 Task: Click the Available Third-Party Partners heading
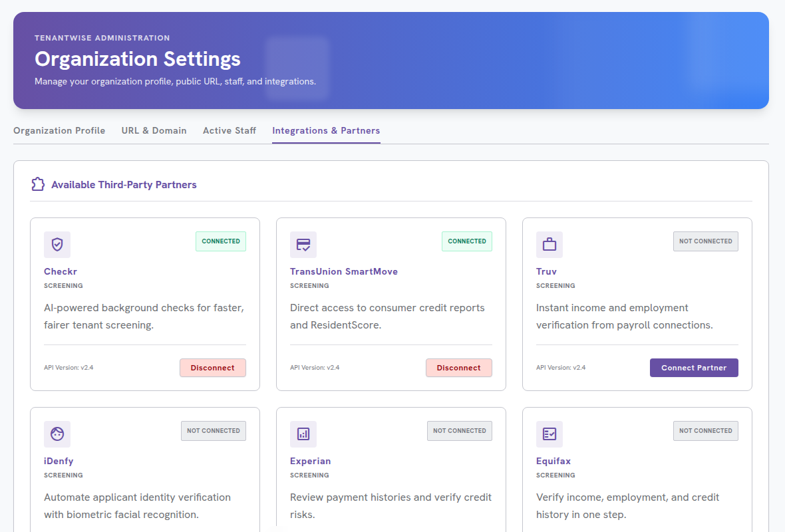pos(124,185)
